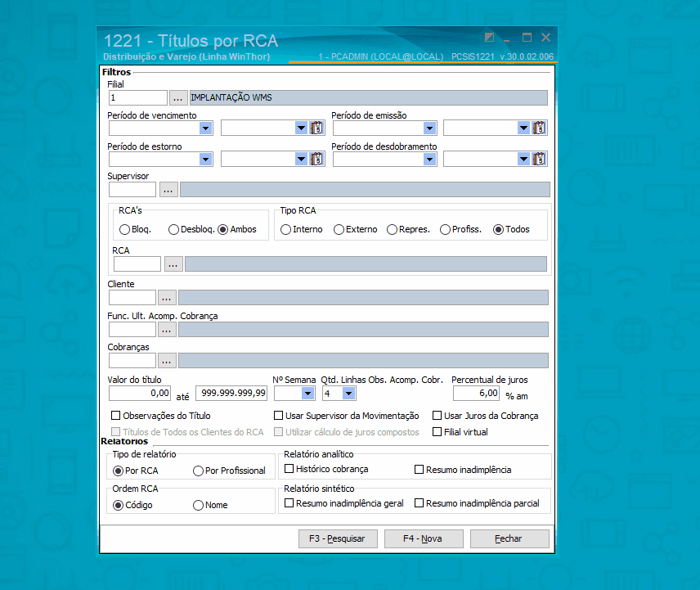Open Cliente search ellipsis button
Image resolution: width=700 pixels, height=590 pixels.
point(167,298)
